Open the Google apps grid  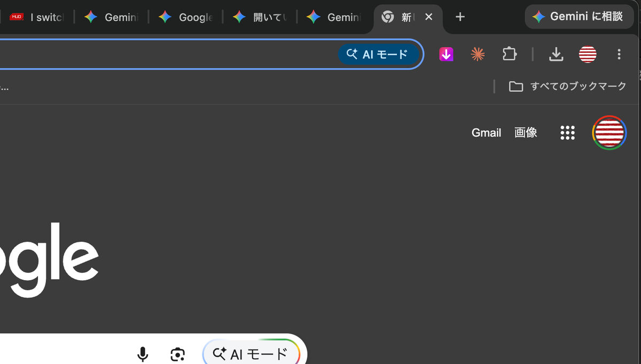point(567,133)
